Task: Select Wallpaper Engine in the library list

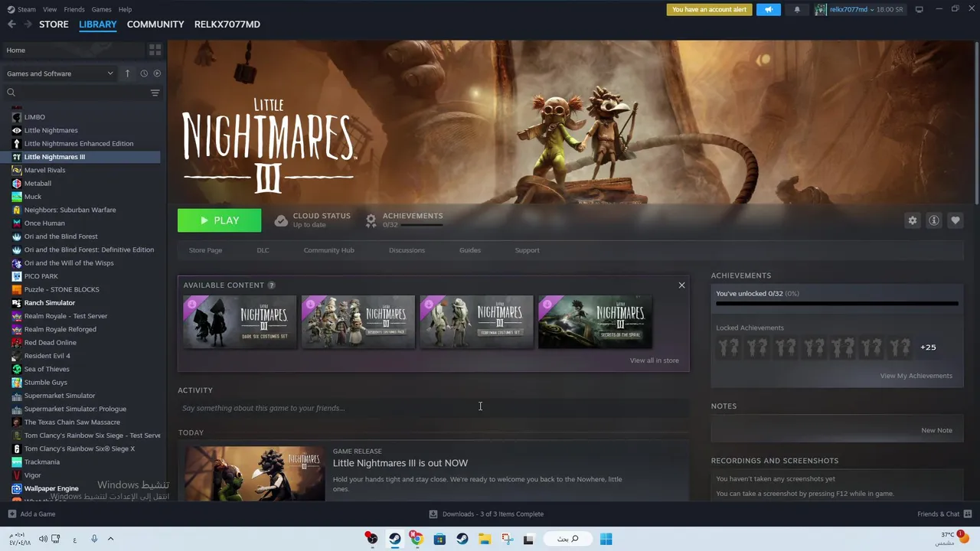Action: tap(51, 488)
